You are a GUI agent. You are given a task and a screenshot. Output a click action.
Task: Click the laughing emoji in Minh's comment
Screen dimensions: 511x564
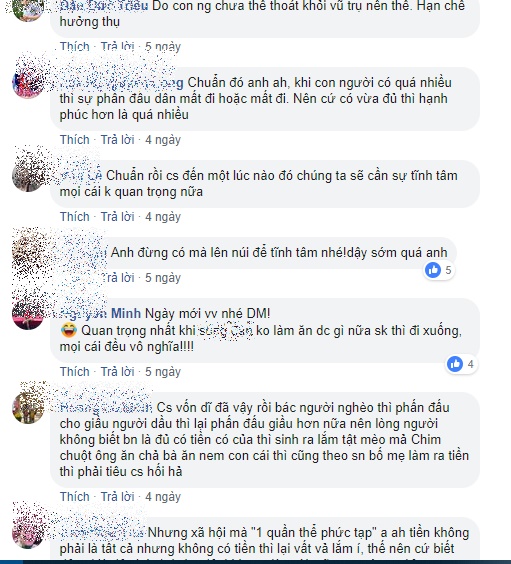pyautogui.click(x=69, y=330)
